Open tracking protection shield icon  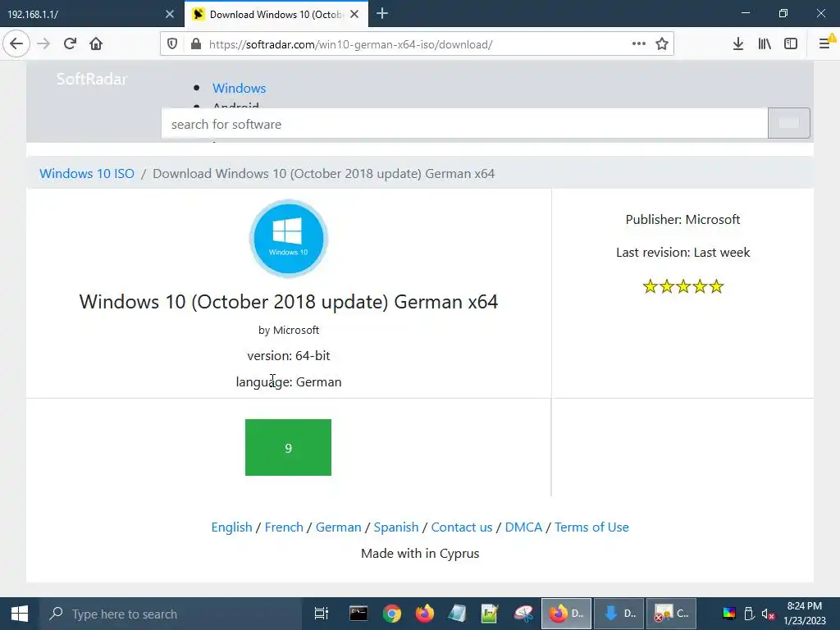click(x=172, y=44)
